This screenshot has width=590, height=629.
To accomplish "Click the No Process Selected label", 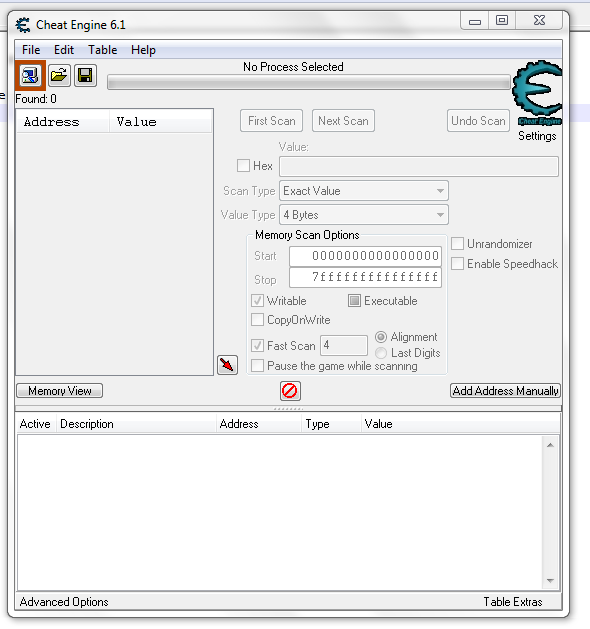I will (x=293, y=67).
